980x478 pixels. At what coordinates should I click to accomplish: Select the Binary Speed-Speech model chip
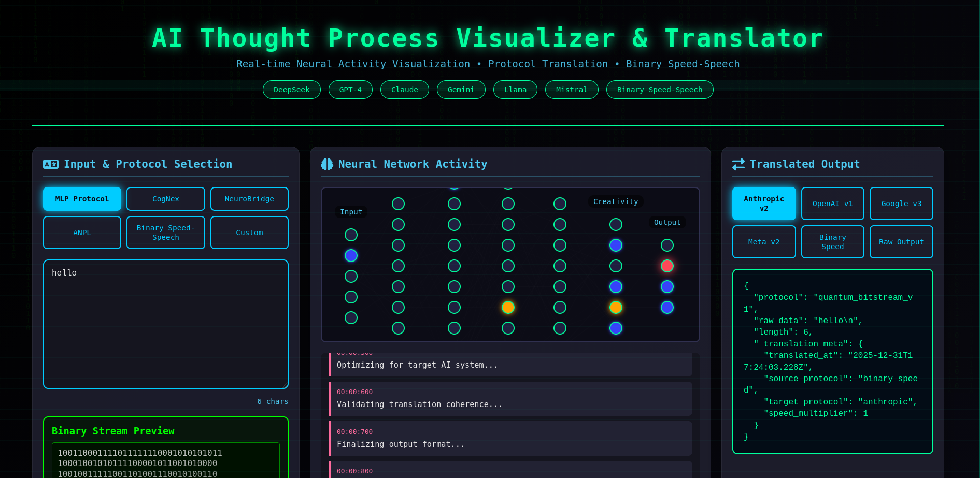[x=659, y=89]
